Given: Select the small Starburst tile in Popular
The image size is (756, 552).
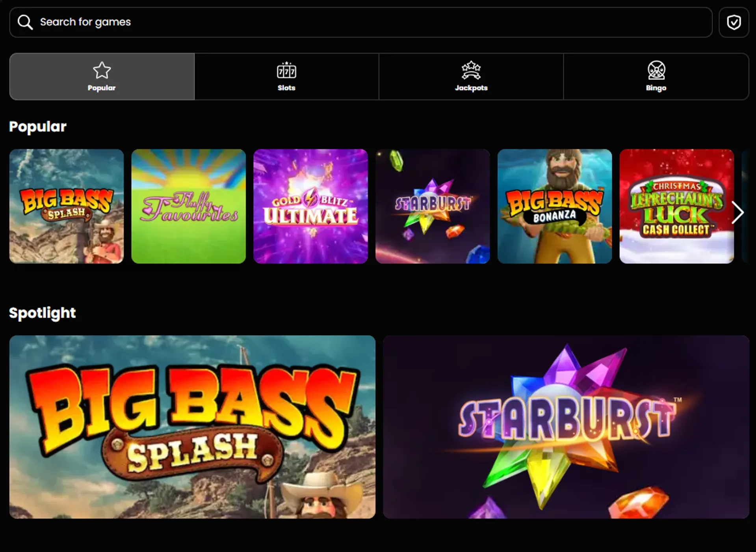Looking at the screenshot, I should click(x=433, y=206).
